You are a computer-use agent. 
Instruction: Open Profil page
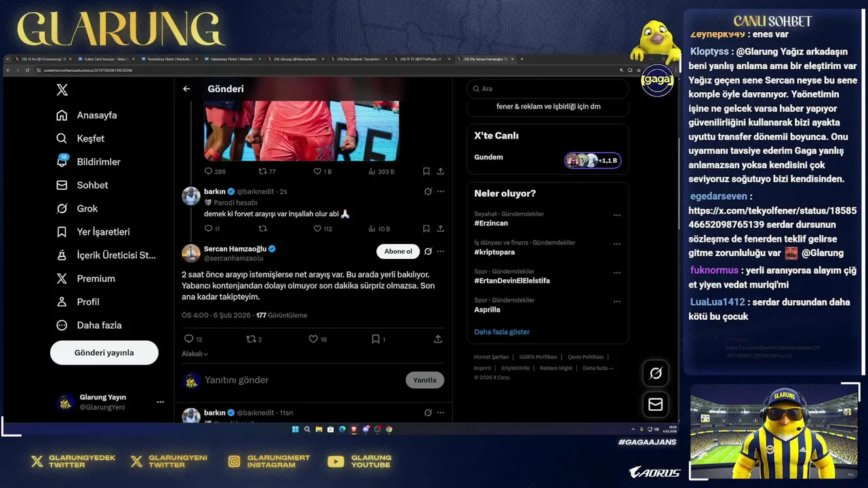78,302
